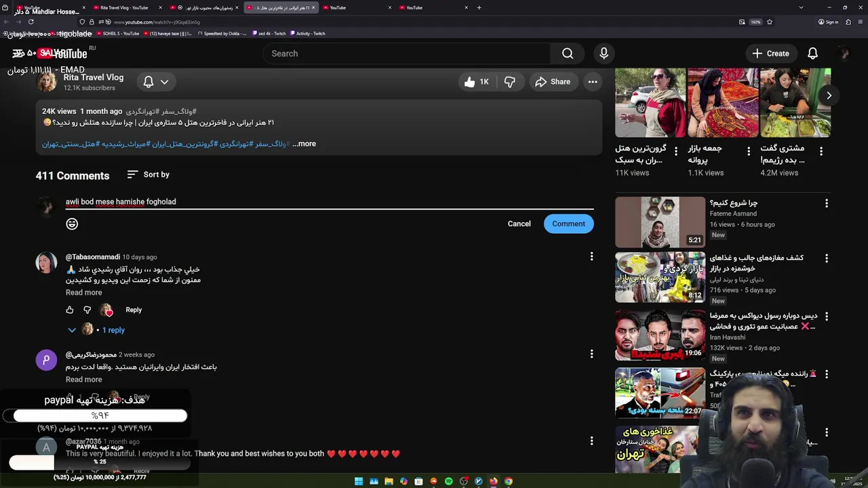This screenshot has width=868, height=488.
Task: Share the video
Action: tap(553, 82)
